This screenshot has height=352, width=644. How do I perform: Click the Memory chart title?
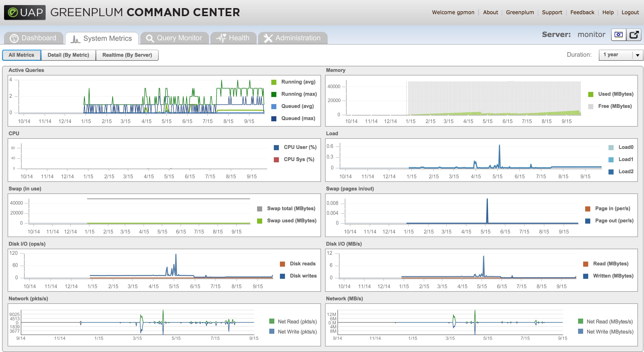[x=335, y=70]
